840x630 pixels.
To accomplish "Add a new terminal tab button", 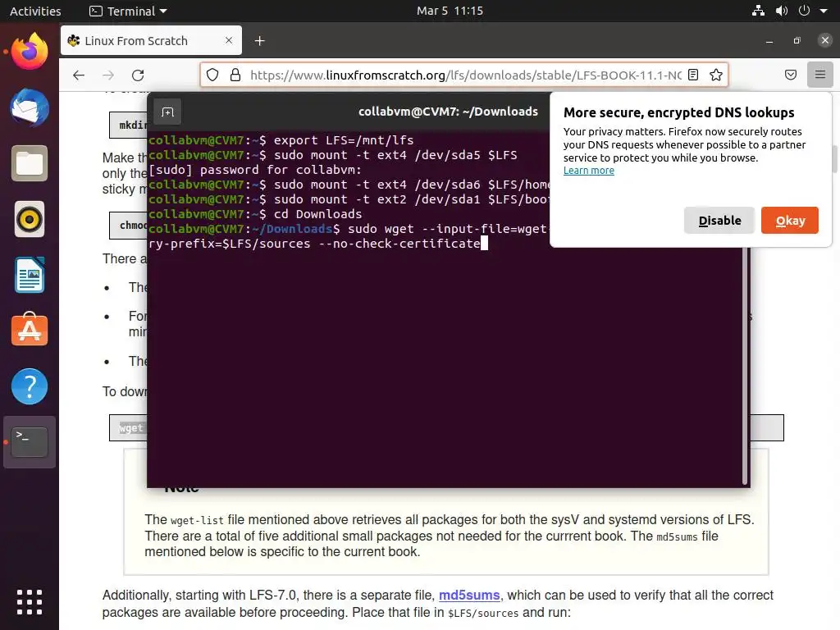I will point(167,112).
